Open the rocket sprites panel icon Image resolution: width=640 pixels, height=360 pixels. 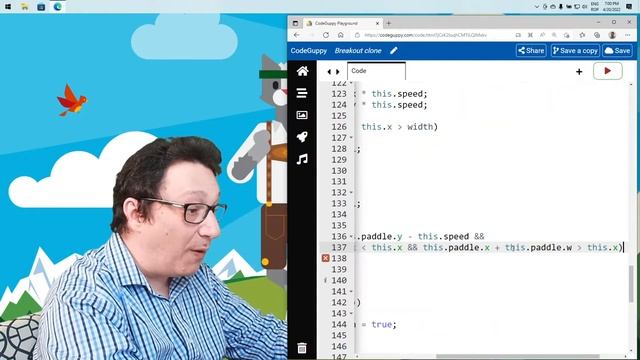[x=302, y=137]
